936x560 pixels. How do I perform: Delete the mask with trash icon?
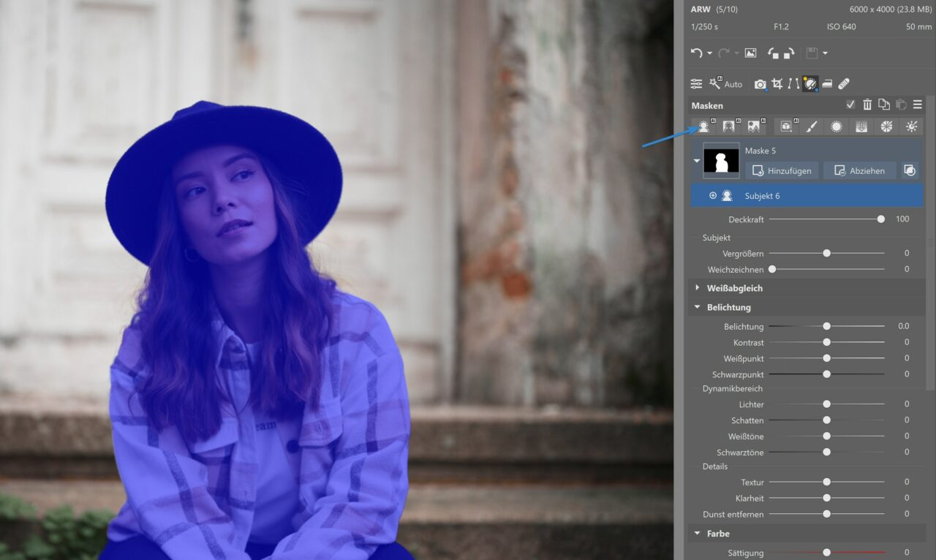(x=867, y=105)
